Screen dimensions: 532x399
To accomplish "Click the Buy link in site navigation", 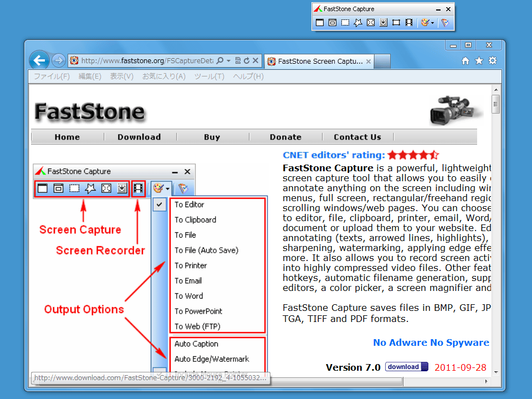I will (x=212, y=137).
